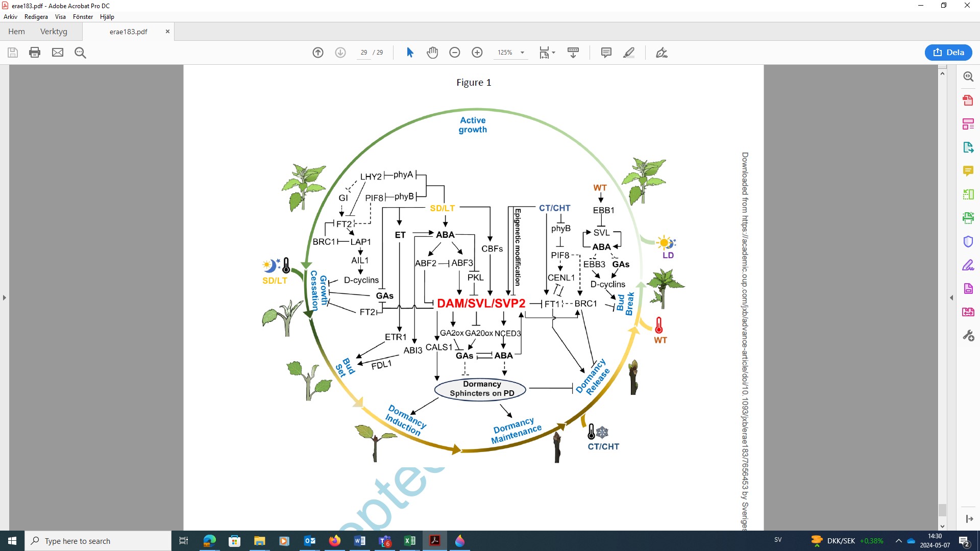This screenshot has width=980, height=551.
Task: Add a comment with the sticky note icon
Action: click(x=606, y=53)
